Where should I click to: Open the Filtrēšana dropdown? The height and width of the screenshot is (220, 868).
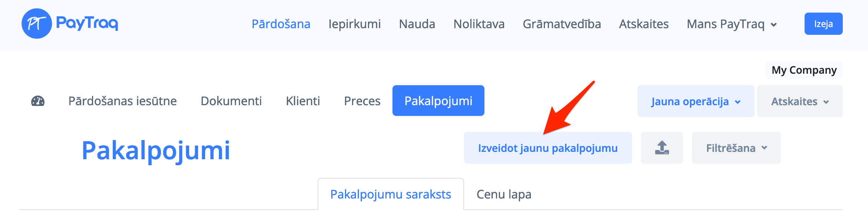pos(736,148)
